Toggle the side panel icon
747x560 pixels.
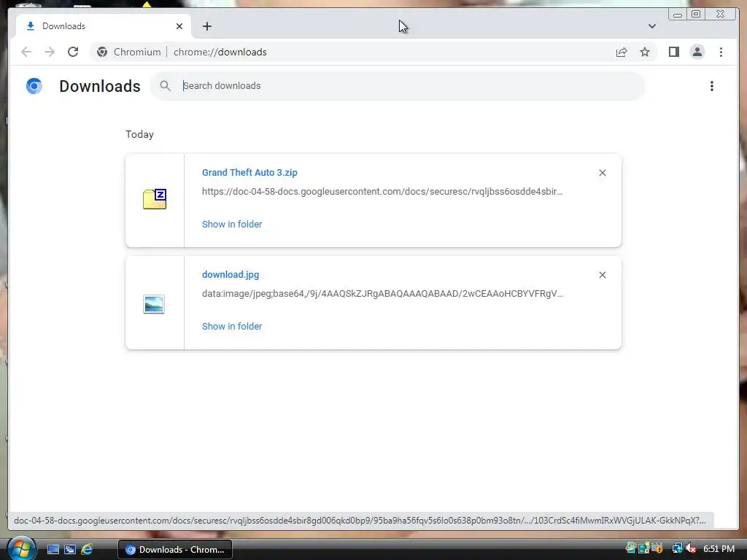point(673,52)
